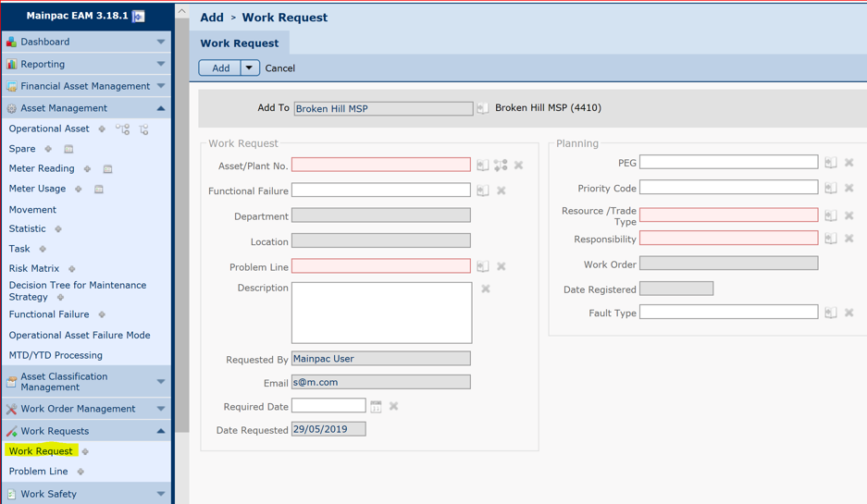Open the Add button dropdown arrow
The width and height of the screenshot is (867, 504).
pos(249,68)
